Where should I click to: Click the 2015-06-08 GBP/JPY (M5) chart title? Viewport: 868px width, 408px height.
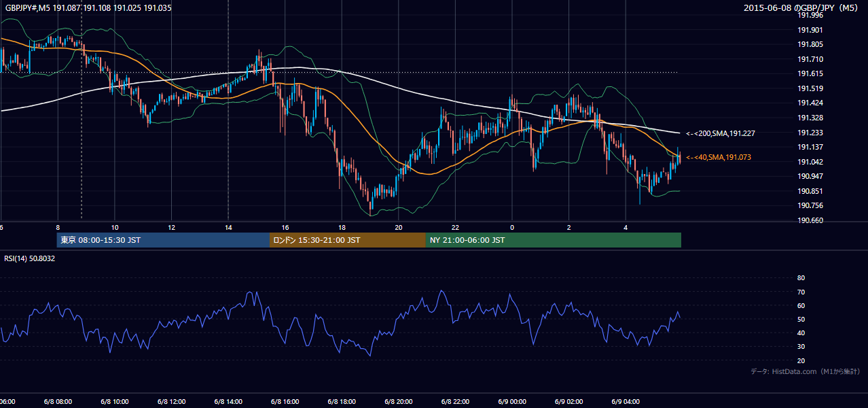[801, 7]
